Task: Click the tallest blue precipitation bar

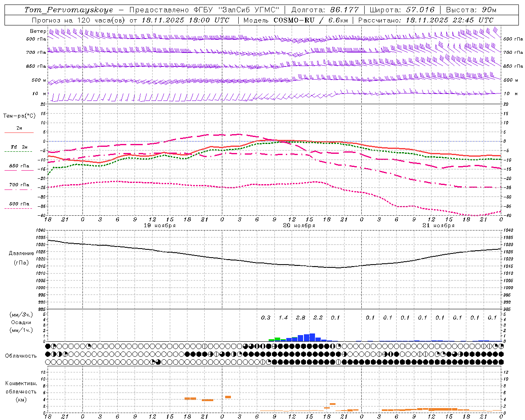Action: tap(312, 337)
